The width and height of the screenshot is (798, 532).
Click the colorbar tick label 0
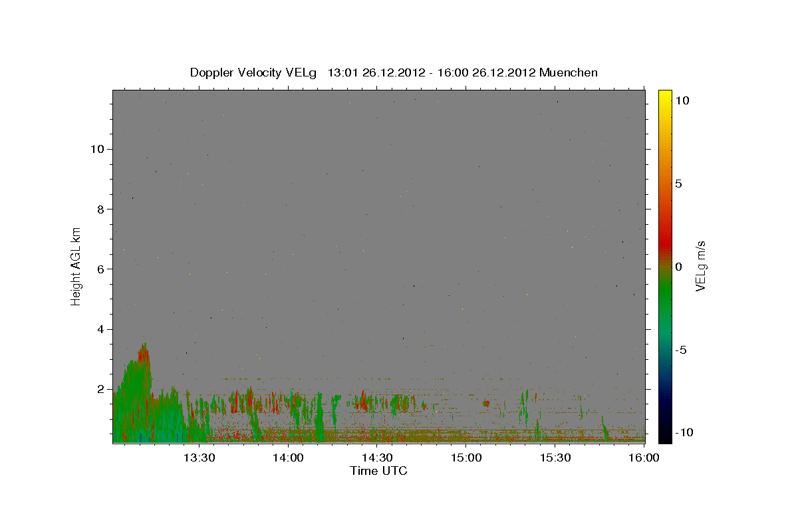click(678, 267)
